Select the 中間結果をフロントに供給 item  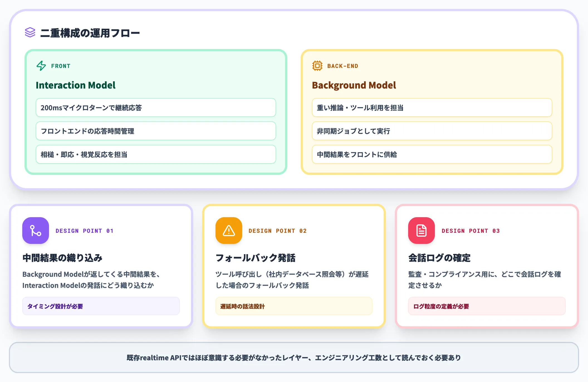coord(432,154)
